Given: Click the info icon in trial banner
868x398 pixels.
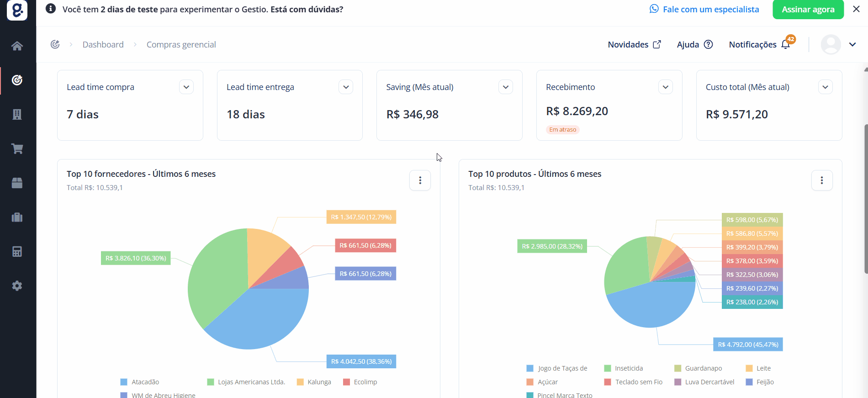Looking at the screenshot, I should tap(51, 9).
